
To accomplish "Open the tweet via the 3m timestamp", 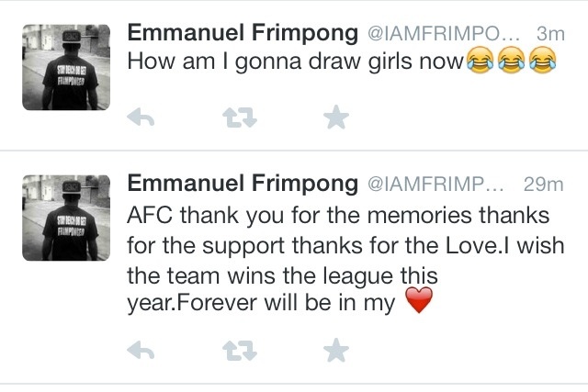I will 550,34.
